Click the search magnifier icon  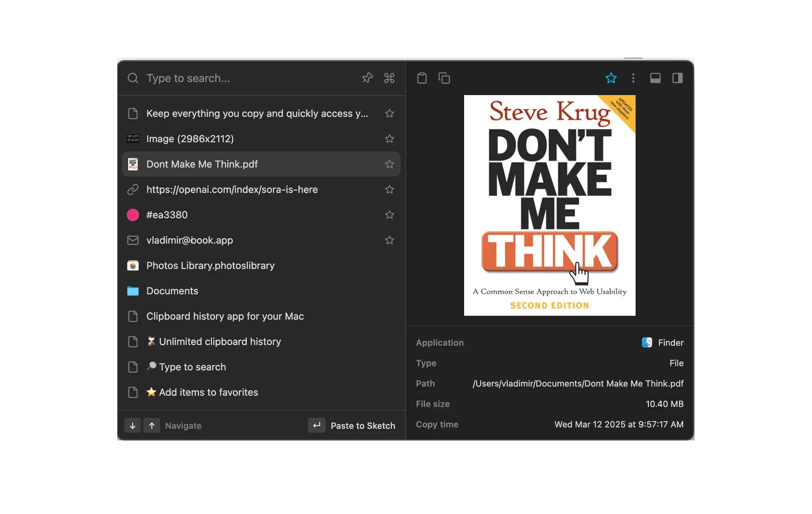pos(133,78)
